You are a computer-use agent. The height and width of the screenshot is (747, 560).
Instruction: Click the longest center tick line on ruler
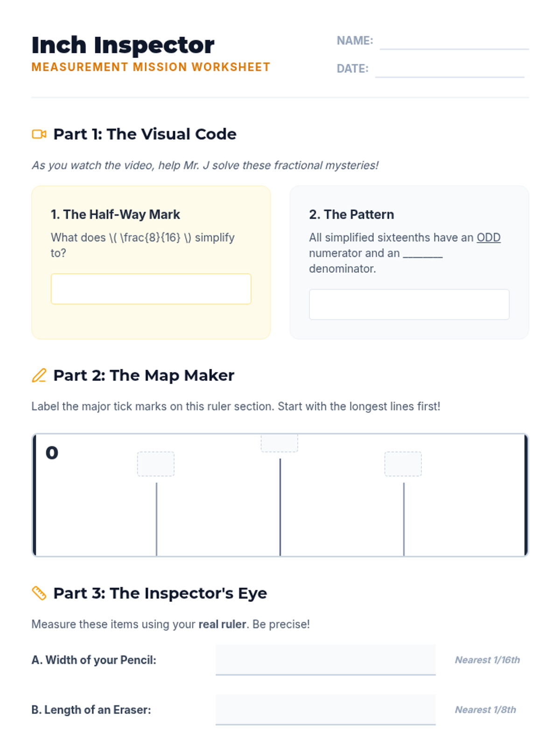(280, 507)
